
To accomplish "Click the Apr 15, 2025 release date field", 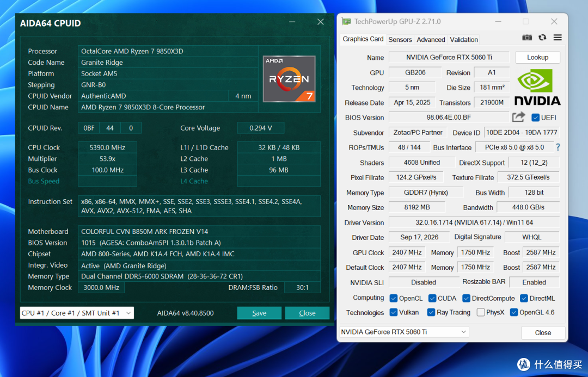I will tap(412, 102).
